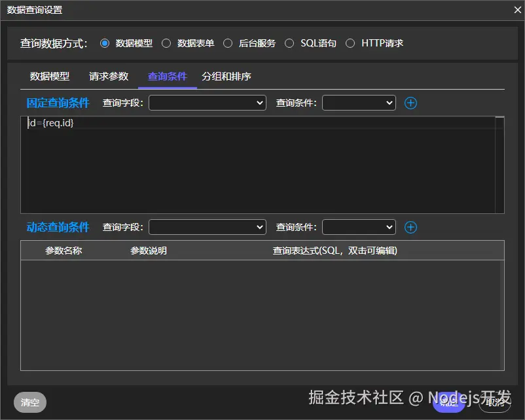Switch to the 请求参数 tab

pyautogui.click(x=108, y=76)
